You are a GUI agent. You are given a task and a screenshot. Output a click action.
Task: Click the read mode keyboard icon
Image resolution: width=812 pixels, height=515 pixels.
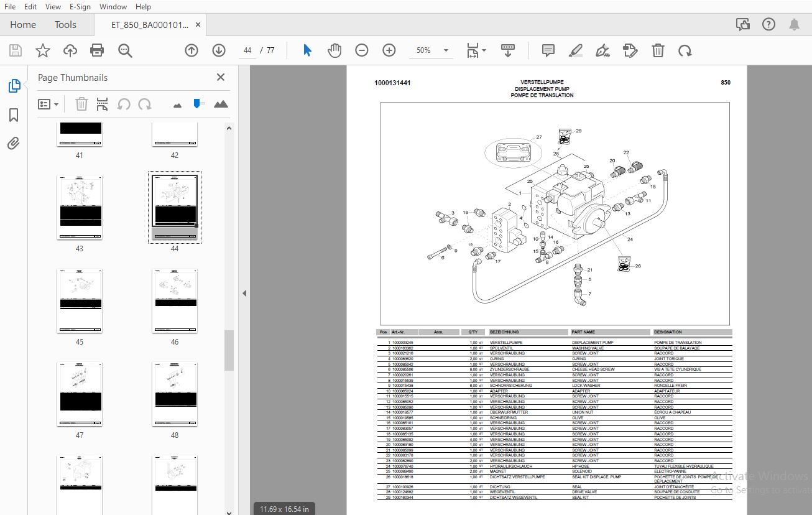pos(507,50)
